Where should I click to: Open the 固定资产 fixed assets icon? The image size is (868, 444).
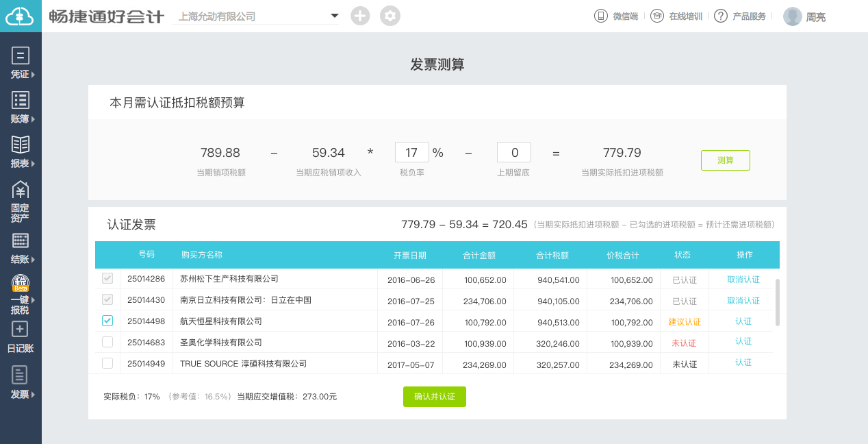coord(21,191)
